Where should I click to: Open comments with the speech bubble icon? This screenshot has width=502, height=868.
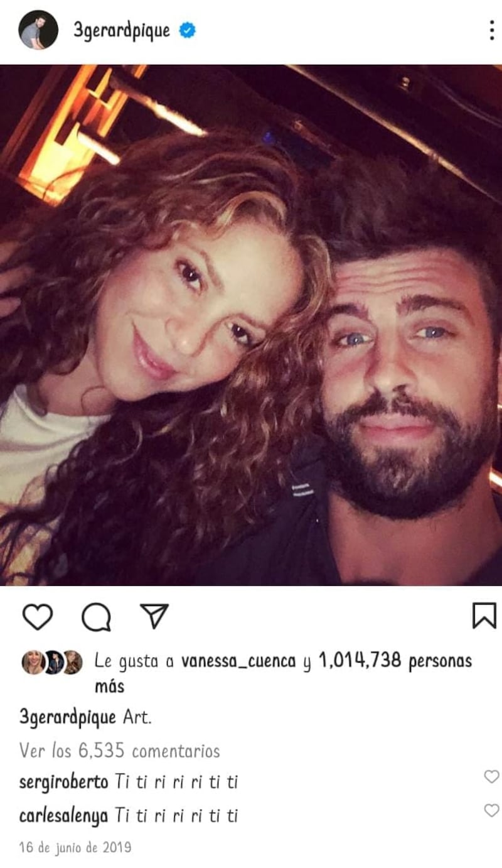[96, 617]
